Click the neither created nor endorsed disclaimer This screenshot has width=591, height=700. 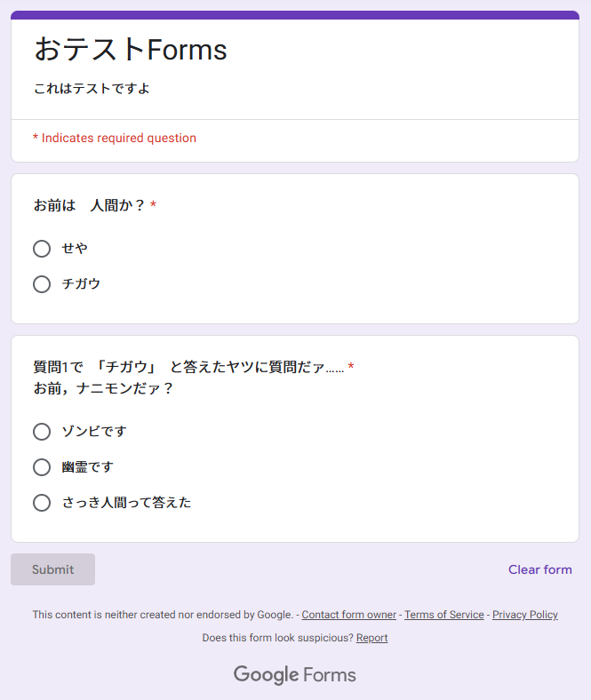(x=163, y=615)
